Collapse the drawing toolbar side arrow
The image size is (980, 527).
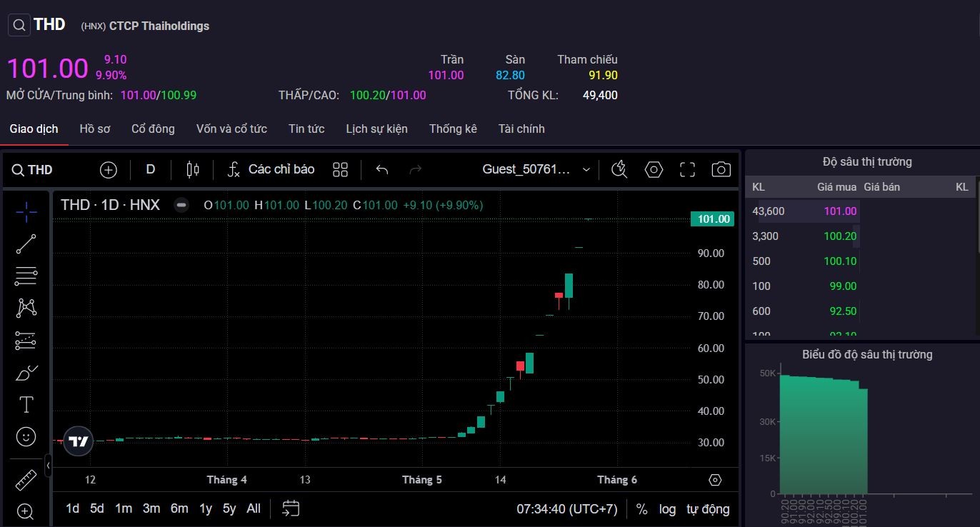(x=48, y=466)
